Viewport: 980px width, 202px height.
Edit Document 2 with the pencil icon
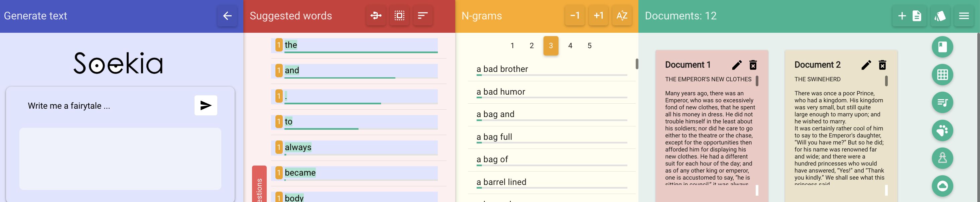click(x=866, y=65)
